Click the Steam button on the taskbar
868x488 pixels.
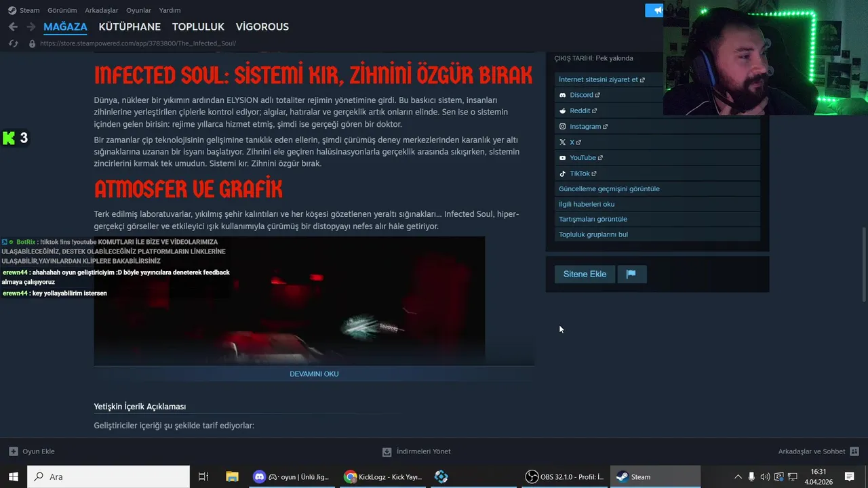point(655,476)
